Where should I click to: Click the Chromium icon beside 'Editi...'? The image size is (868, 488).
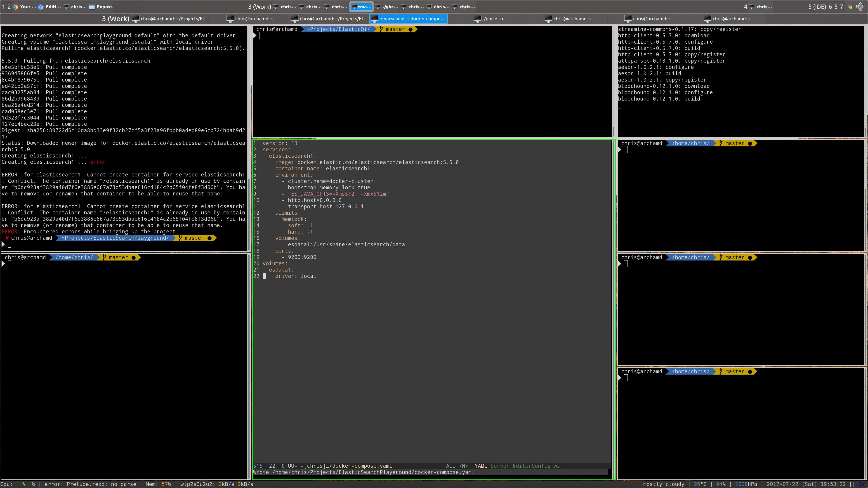click(41, 6)
